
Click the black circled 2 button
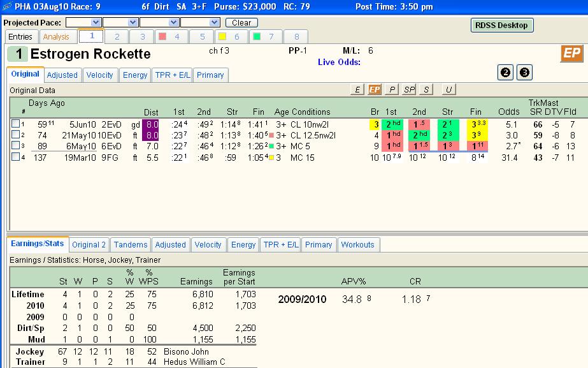pos(505,73)
